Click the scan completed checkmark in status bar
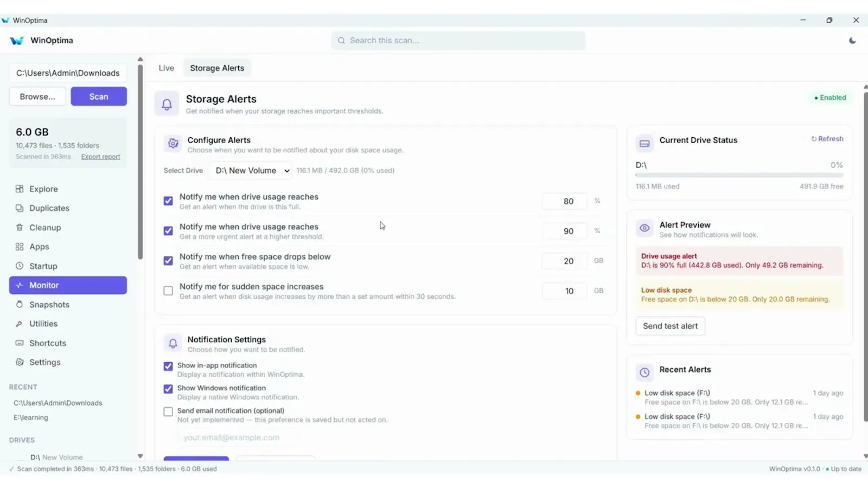This screenshot has height=488, width=868. [x=11, y=469]
